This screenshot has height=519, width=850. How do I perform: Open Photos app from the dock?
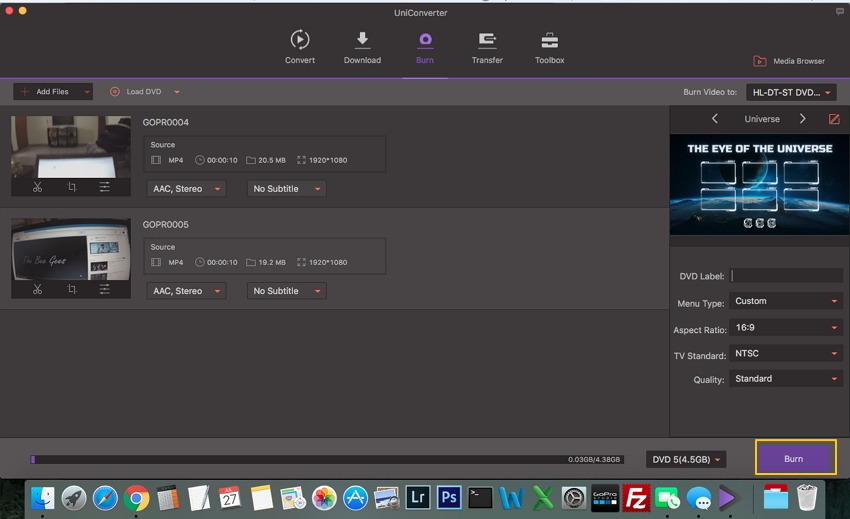pos(324,498)
